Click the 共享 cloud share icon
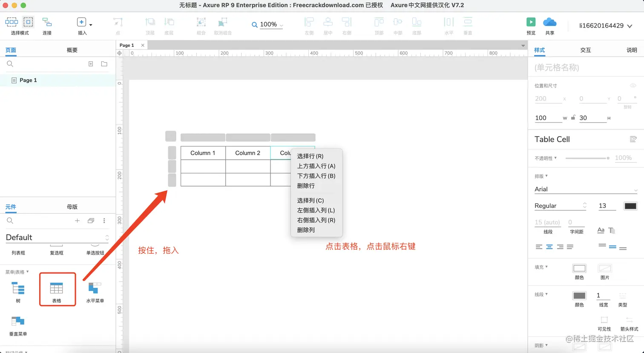The image size is (644, 353). tap(550, 22)
